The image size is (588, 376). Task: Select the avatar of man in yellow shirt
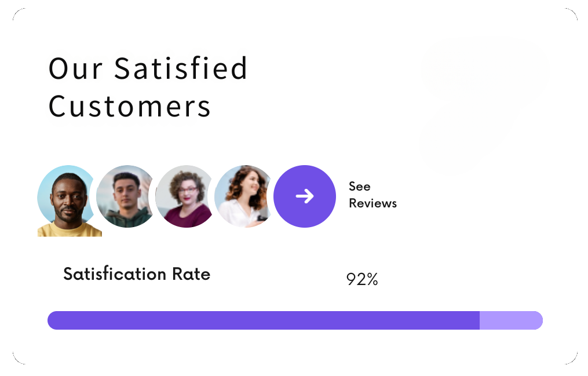click(x=68, y=200)
